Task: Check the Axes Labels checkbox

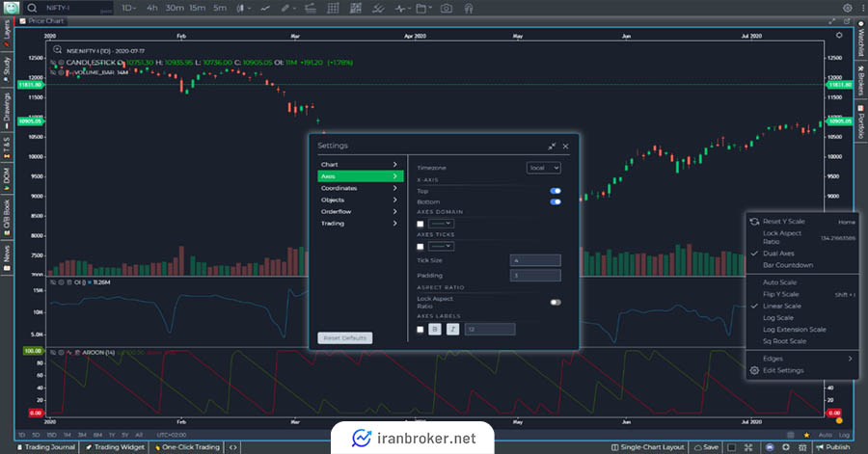Action: 420,330
